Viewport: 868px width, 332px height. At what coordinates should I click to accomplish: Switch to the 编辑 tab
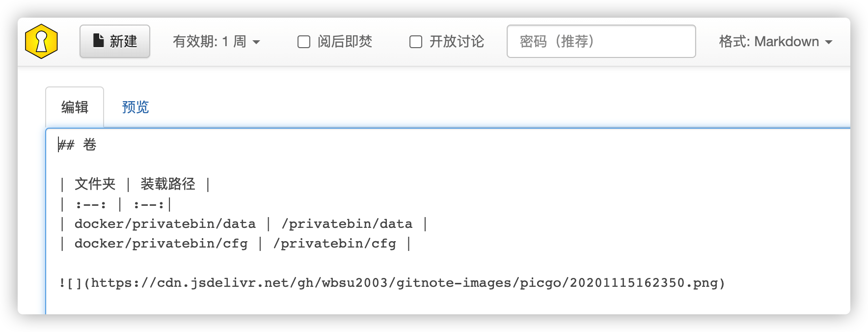(x=75, y=107)
